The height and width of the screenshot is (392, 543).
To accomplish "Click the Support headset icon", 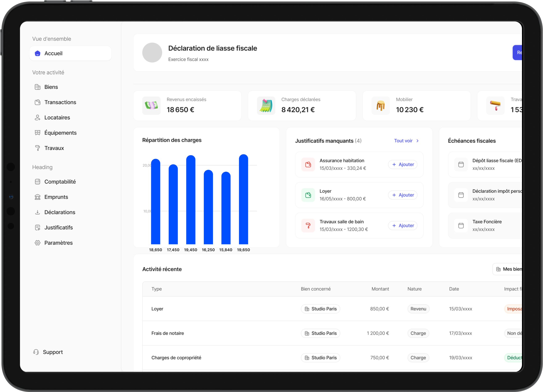I will [36, 352].
